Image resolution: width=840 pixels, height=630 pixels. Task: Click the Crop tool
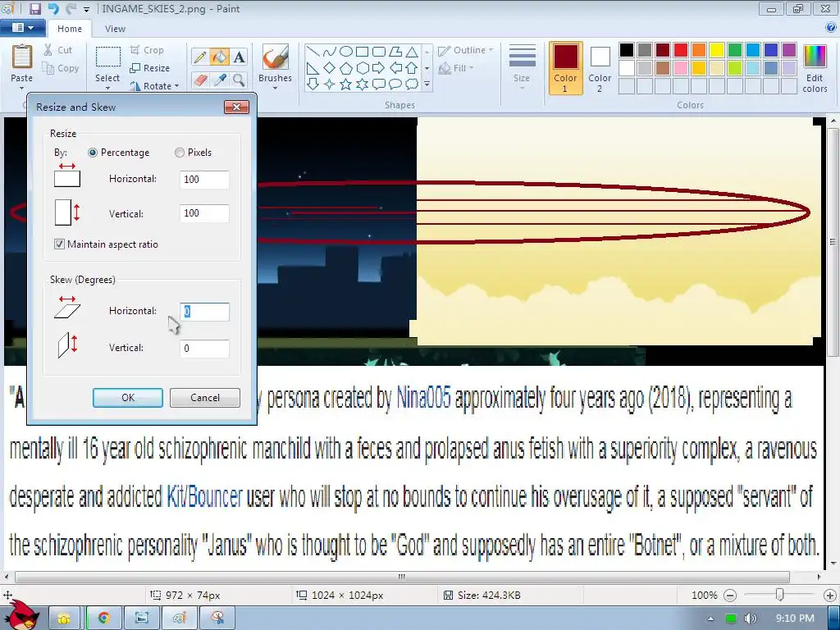click(x=147, y=50)
